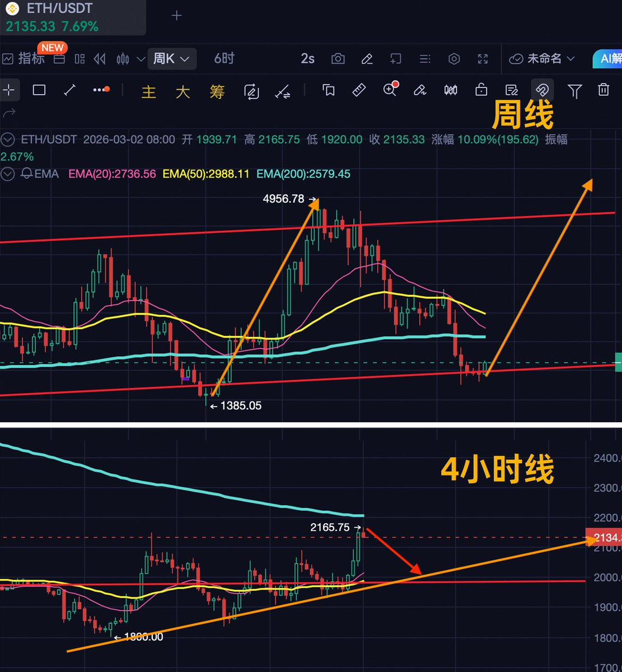Select the ETH/USDT tab
Image resolution: width=622 pixels, height=672 pixels.
(x=73, y=17)
